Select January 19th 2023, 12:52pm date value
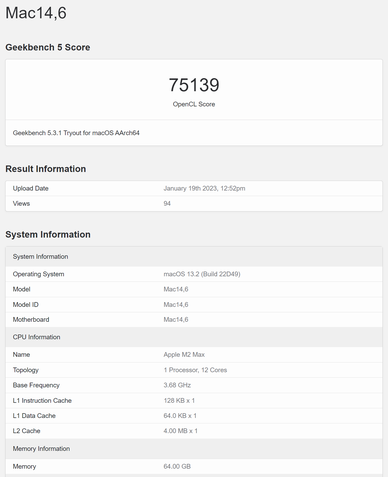 [x=204, y=188]
